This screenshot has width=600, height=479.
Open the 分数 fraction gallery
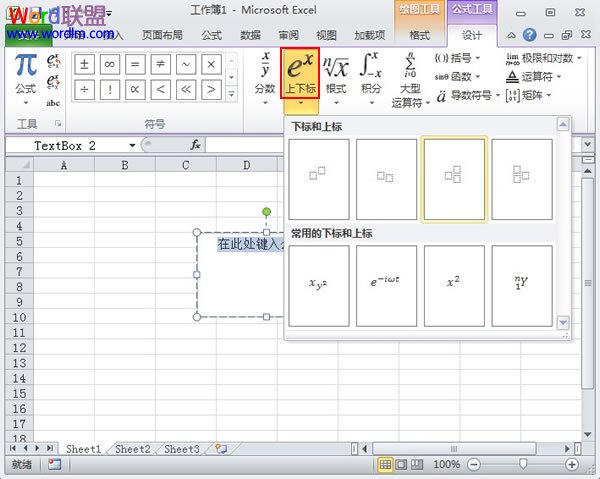tap(264, 74)
